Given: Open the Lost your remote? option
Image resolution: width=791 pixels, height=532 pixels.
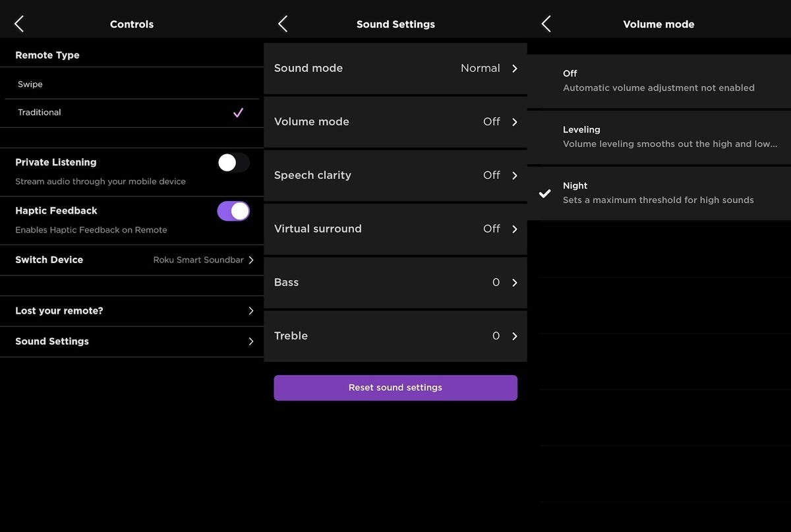Looking at the screenshot, I should click(x=132, y=311).
